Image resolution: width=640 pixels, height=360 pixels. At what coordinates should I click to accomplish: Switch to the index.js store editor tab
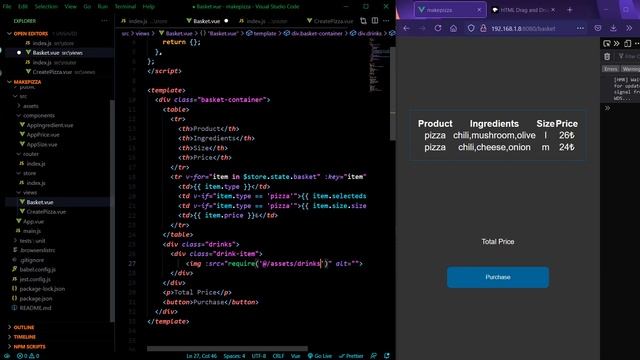[x=148, y=21]
